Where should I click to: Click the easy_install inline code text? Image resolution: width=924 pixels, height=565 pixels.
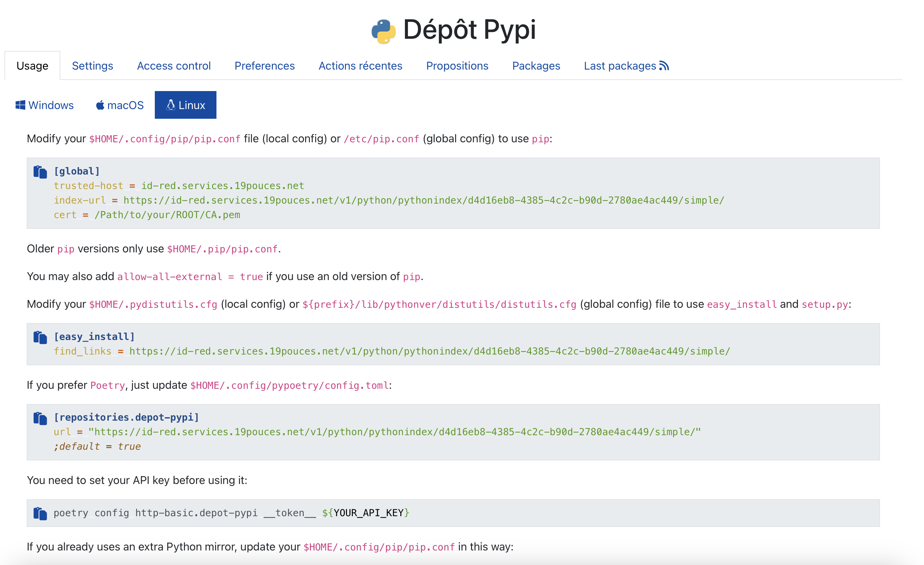point(742,304)
